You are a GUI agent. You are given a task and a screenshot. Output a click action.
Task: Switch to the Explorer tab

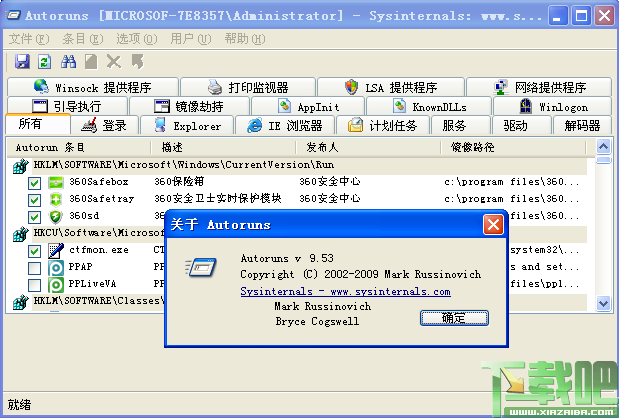coord(187,126)
